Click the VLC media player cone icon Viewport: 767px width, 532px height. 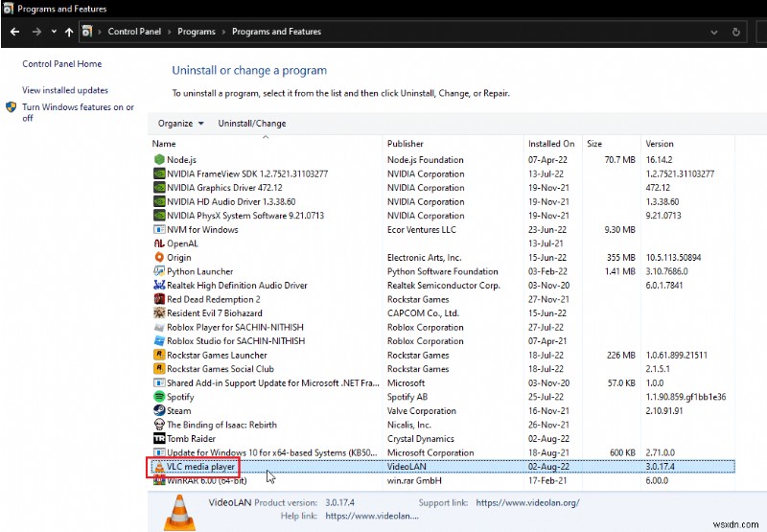pos(159,467)
